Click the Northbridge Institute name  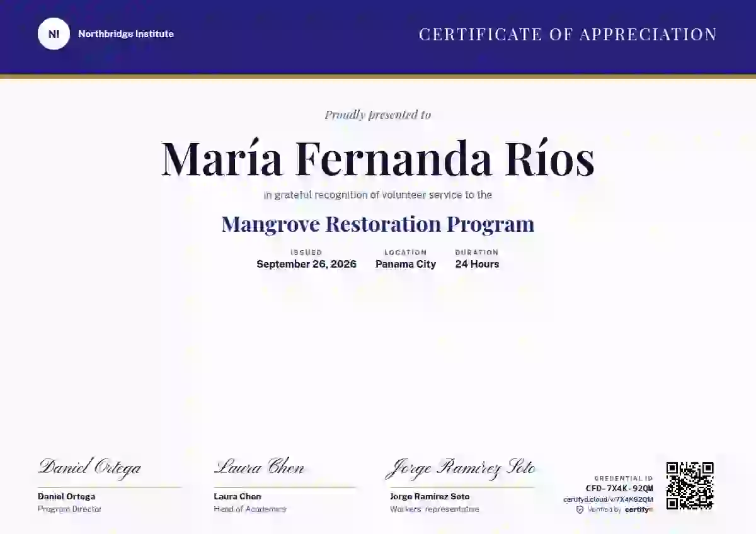tap(126, 34)
